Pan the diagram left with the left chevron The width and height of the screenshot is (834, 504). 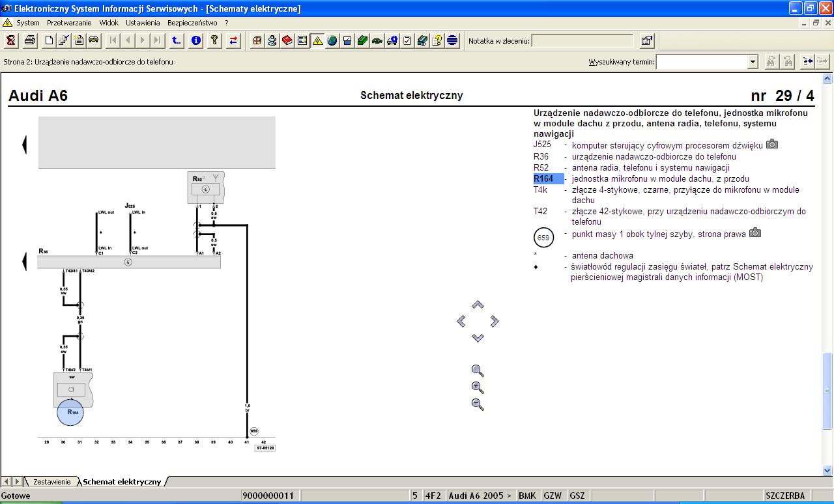tap(461, 321)
